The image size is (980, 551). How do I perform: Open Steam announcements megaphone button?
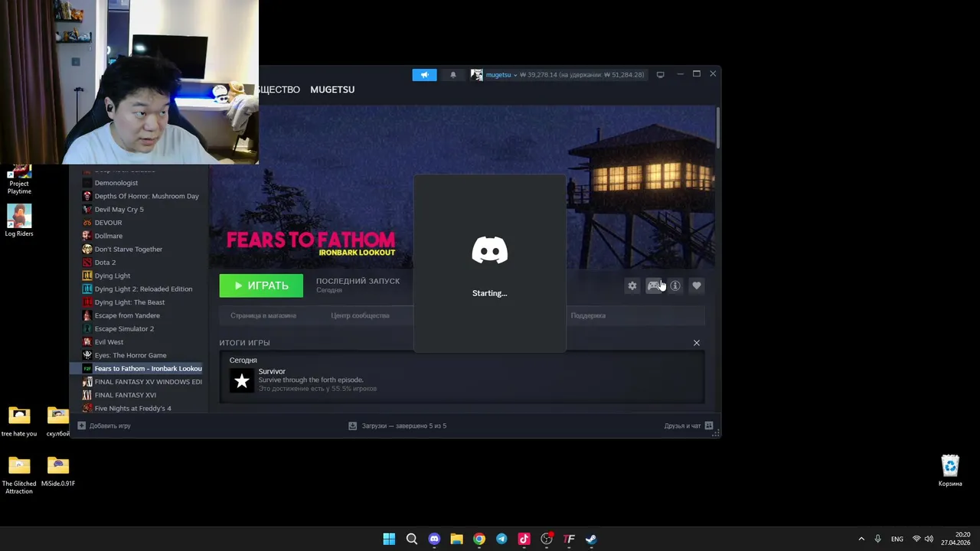point(424,75)
